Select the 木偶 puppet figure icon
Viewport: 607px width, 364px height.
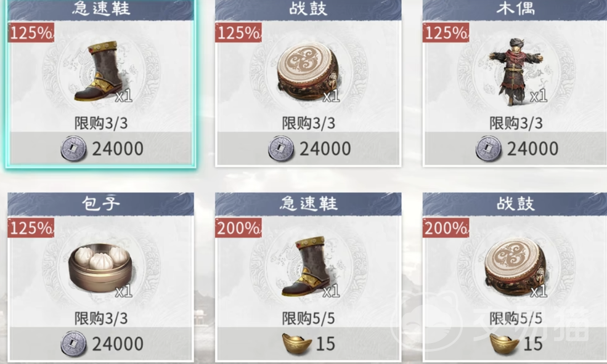point(515,71)
